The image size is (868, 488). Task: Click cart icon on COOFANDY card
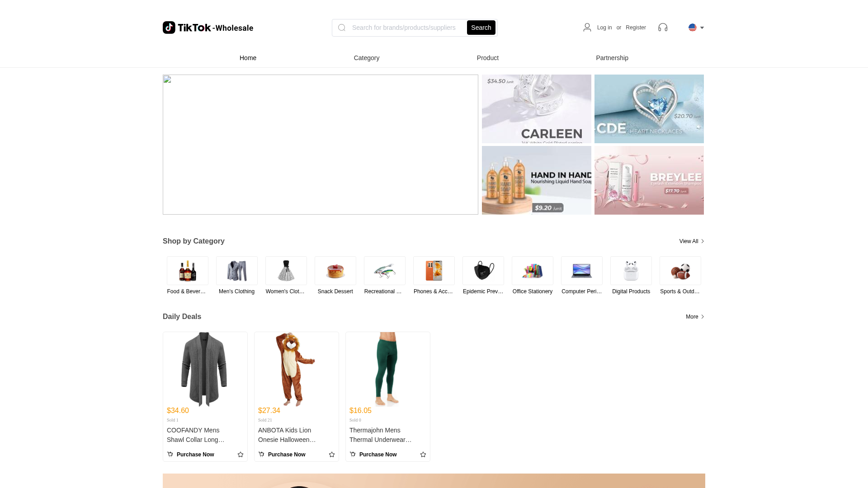pyautogui.click(x=170, y=454)
